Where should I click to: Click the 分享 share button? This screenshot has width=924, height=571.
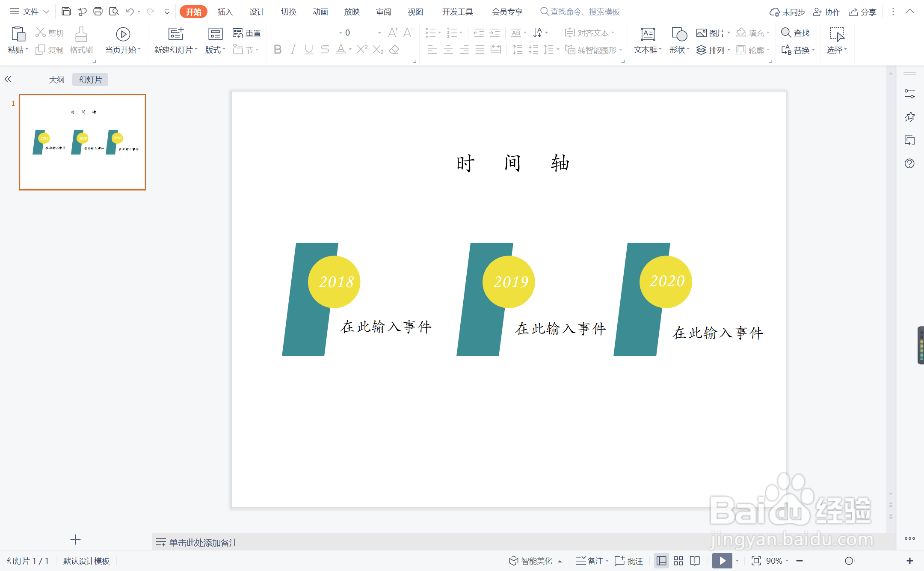[x=863, y=12]
